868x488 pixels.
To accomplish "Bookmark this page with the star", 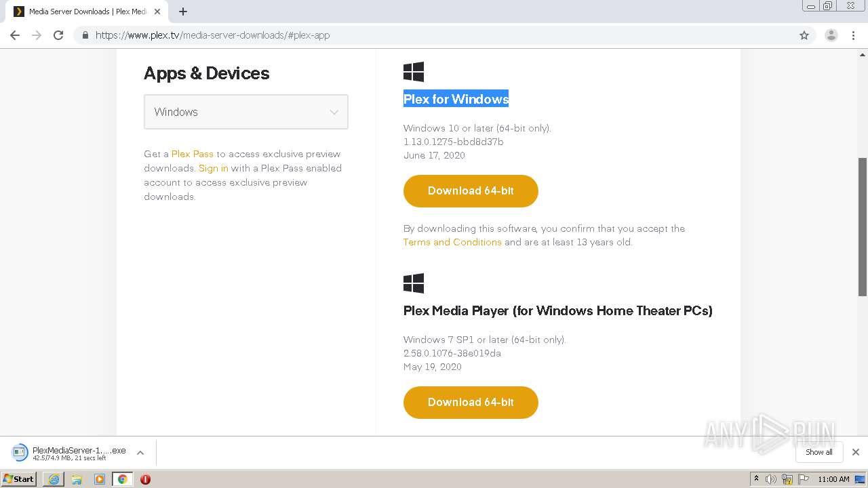I will [804, 35].
